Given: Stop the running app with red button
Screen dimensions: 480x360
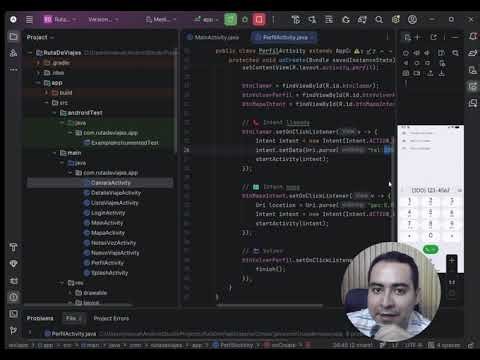Looking at the screenshot, I should point(259,20).
